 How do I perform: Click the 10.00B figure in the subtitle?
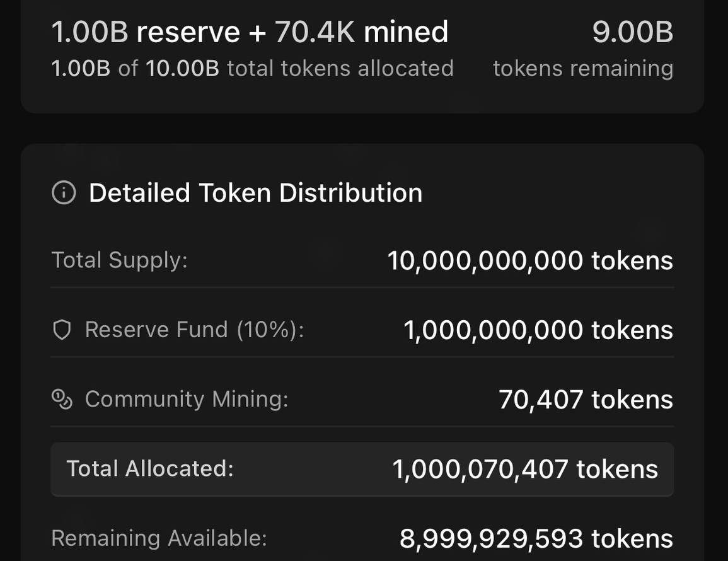(x=182, y=69)
